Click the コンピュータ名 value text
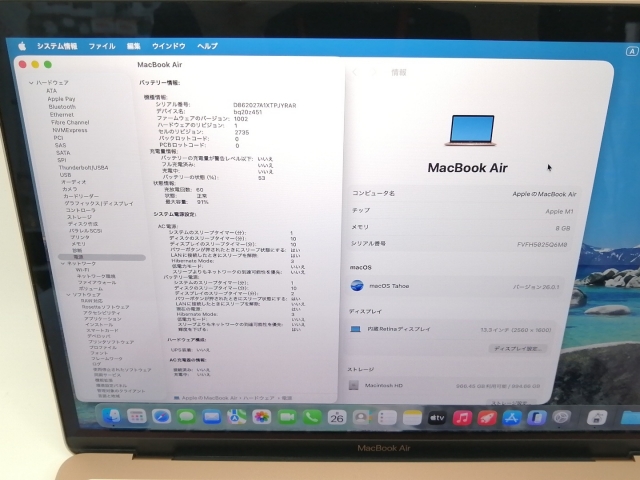 click(x=544, y=194)
